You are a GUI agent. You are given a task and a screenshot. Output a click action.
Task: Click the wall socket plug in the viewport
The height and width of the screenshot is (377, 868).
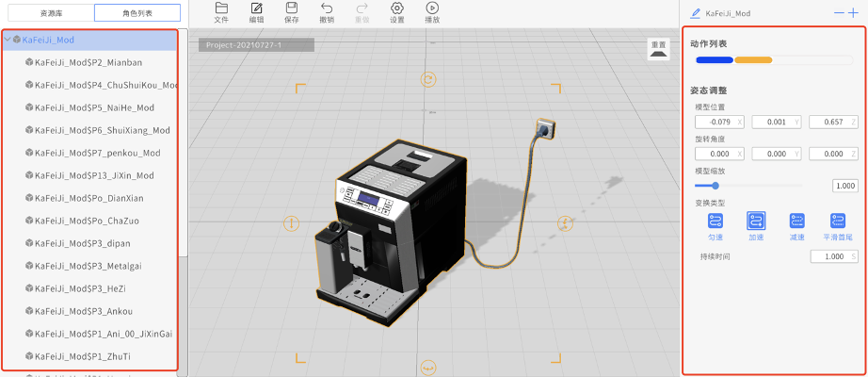click(x=545, y=127)
